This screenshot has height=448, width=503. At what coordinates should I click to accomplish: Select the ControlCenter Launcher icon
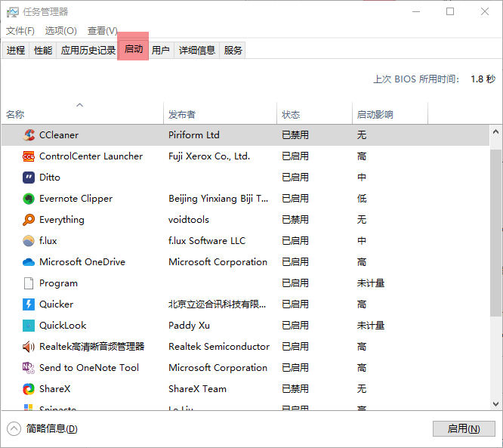29,156
